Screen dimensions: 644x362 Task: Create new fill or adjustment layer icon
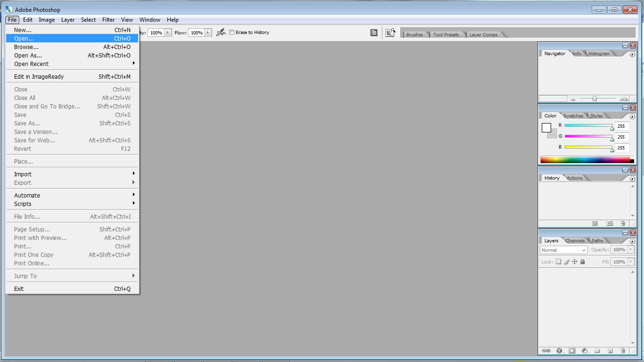585,351
